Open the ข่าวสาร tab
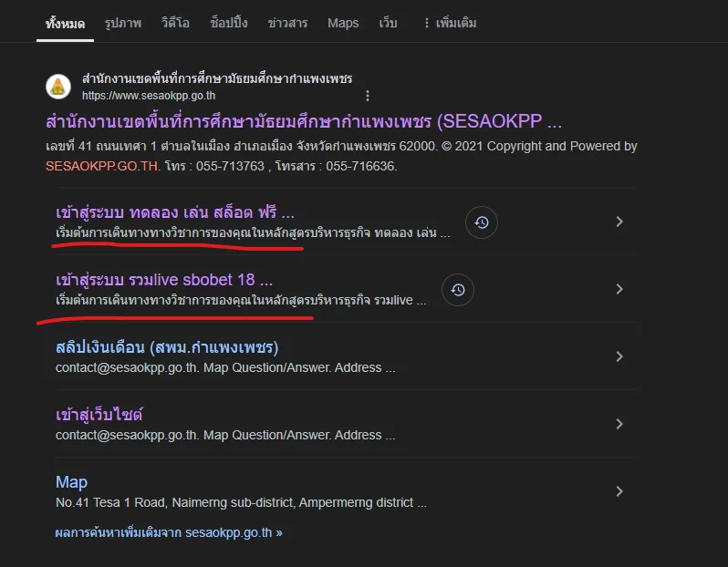The height and width of the screenshot is (567, 728). 287,23
